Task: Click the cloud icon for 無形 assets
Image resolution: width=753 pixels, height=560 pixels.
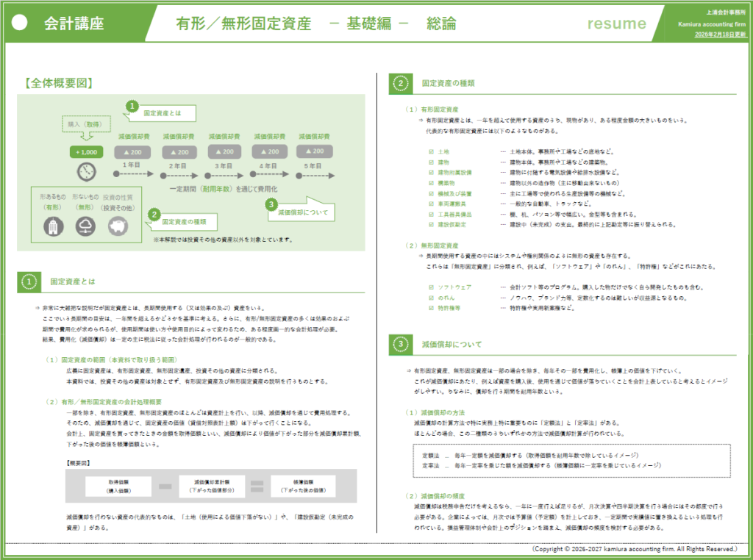Action: (x=85, y=226)
